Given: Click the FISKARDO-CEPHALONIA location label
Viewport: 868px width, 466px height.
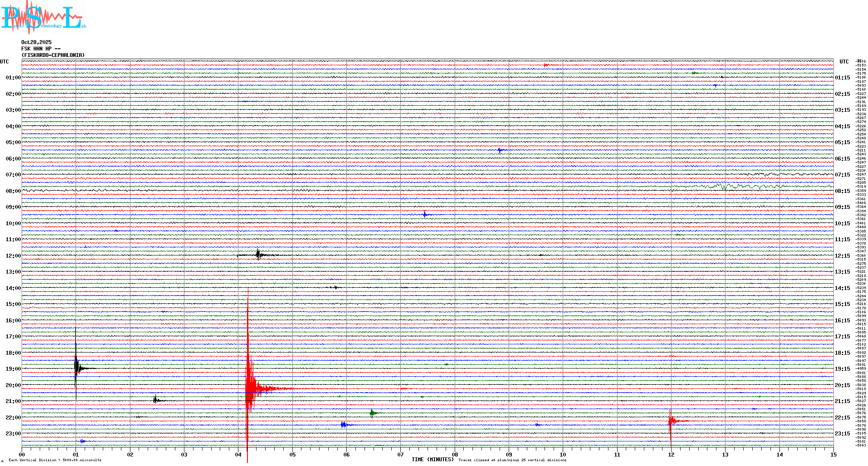Looking at the screenshot, I should click(x=53, y=55).
